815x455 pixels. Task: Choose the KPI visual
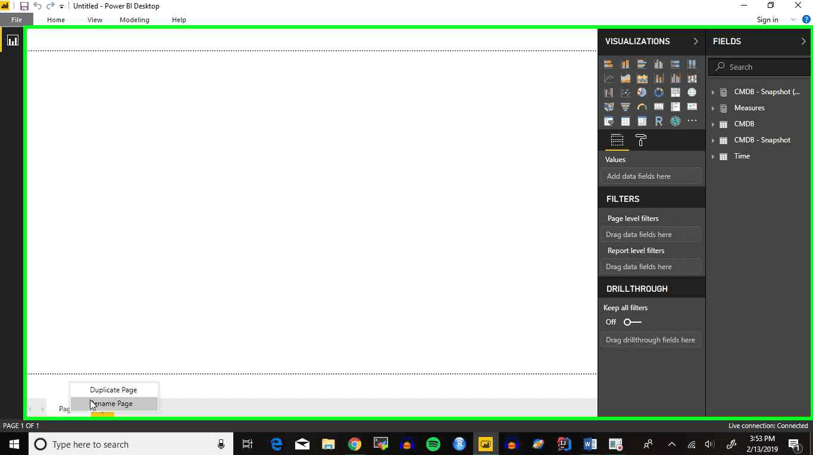click(692, 107)
